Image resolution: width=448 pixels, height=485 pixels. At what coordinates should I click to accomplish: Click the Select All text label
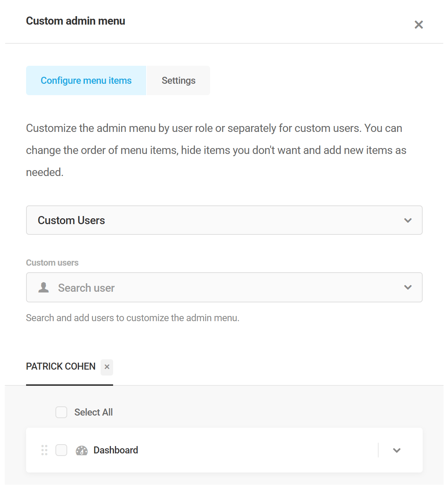[93, 412]
